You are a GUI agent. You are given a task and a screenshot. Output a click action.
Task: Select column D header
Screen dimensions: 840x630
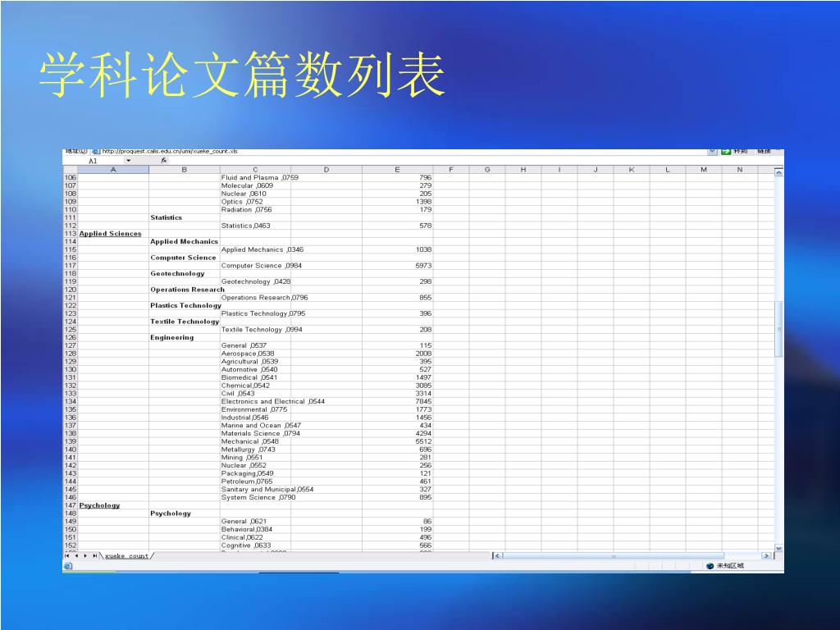(326, 170)
